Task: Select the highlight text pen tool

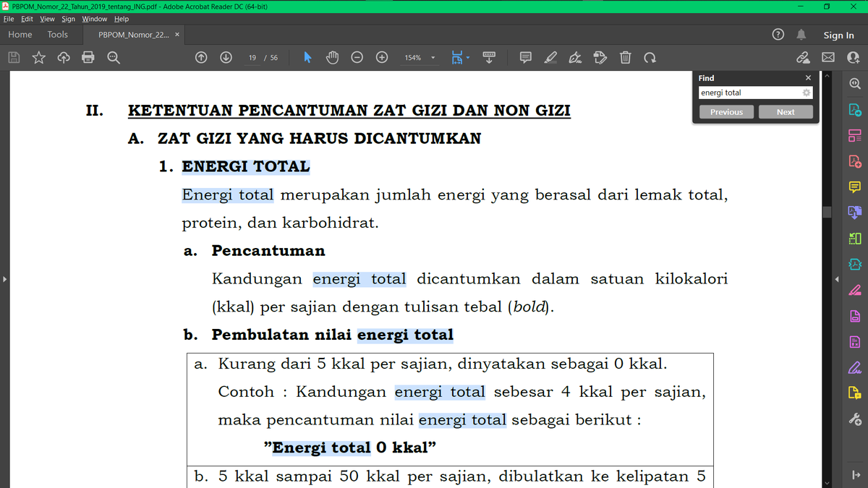Action: coord(550,57)
